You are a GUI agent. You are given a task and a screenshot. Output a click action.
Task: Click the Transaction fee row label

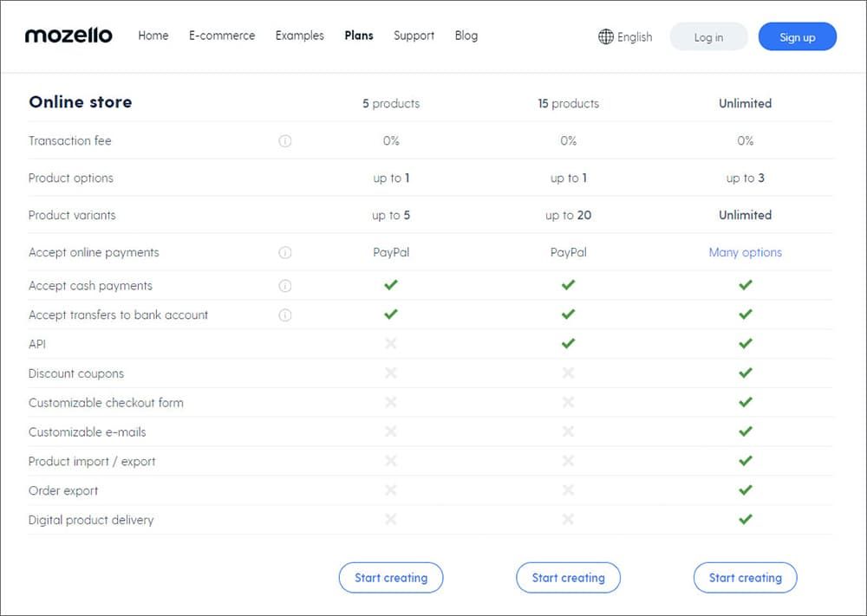pos(69,141)
